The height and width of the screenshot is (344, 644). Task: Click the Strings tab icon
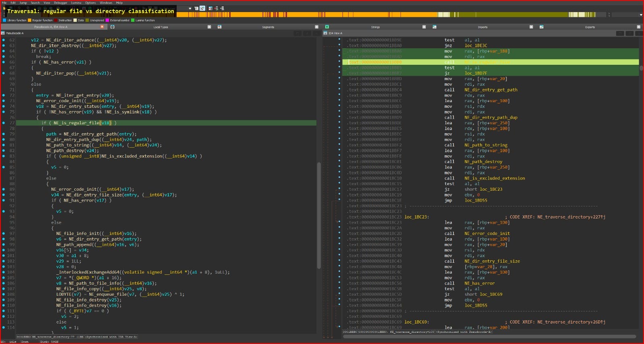point(327,27)
